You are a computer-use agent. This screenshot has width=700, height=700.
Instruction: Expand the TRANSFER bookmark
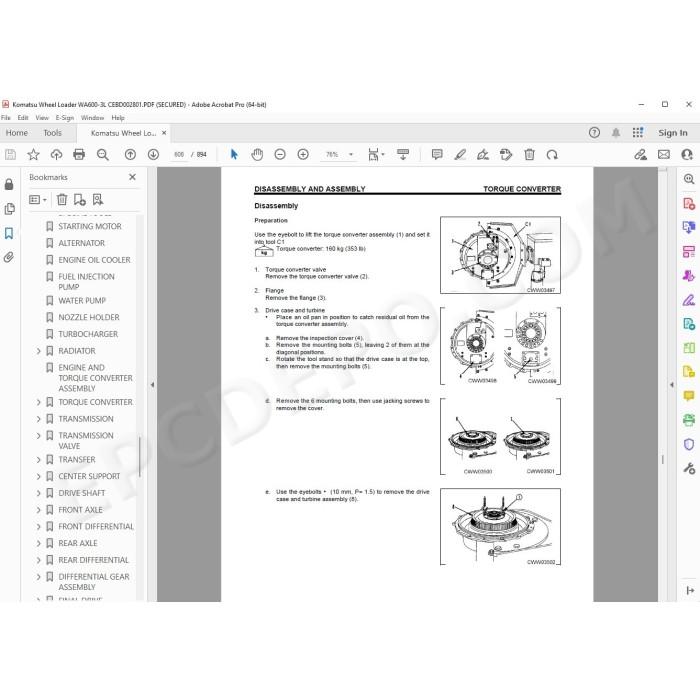[x=38, y=460]
